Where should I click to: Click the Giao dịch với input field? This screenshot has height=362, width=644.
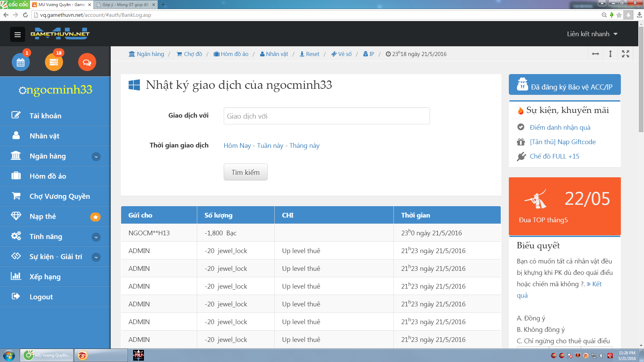tap(326, 116)
